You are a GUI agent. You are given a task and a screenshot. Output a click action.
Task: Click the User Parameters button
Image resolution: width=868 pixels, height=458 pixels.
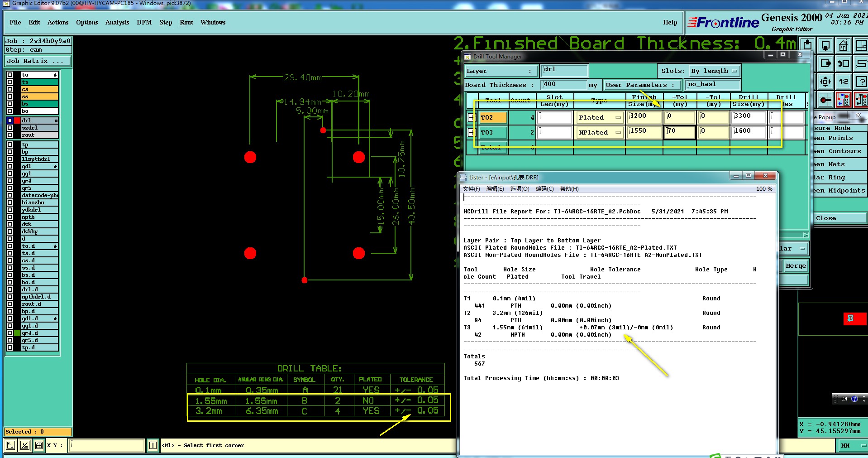point(643,85)
